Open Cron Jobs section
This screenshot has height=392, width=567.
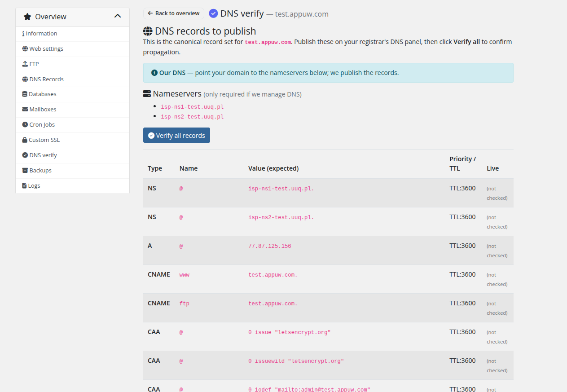tap(72, 125)
